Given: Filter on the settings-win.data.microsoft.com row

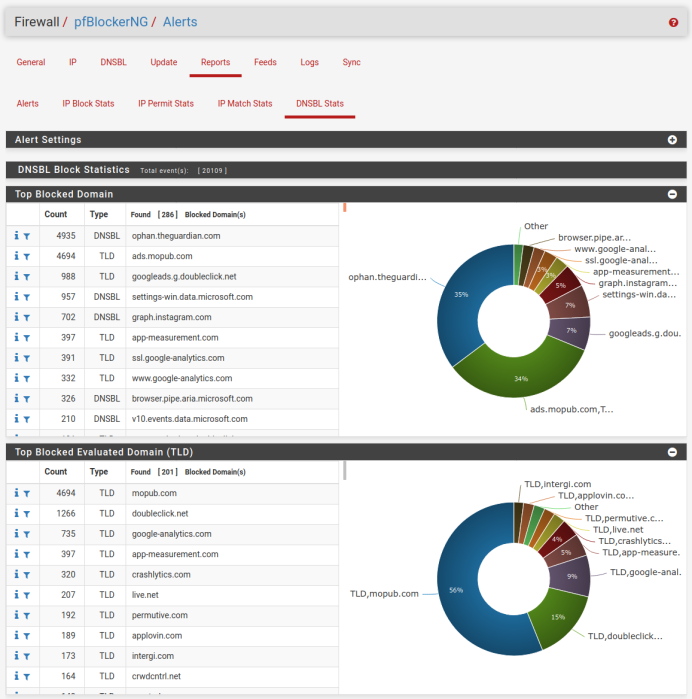Looking at the screenshot, I should click(27, 297).
